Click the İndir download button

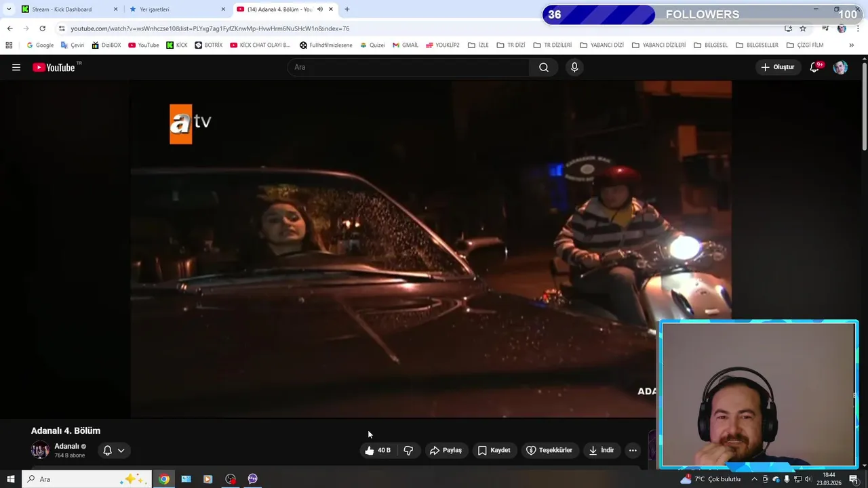[x=601, y=450]
